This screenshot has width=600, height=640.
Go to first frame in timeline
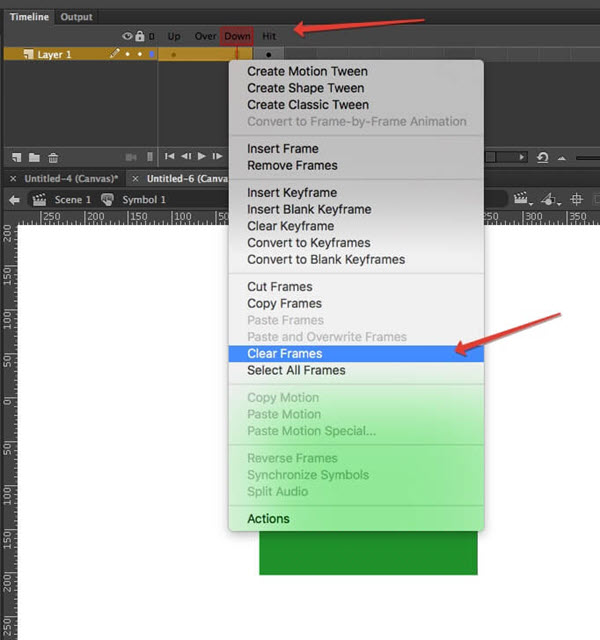[170, 156]
